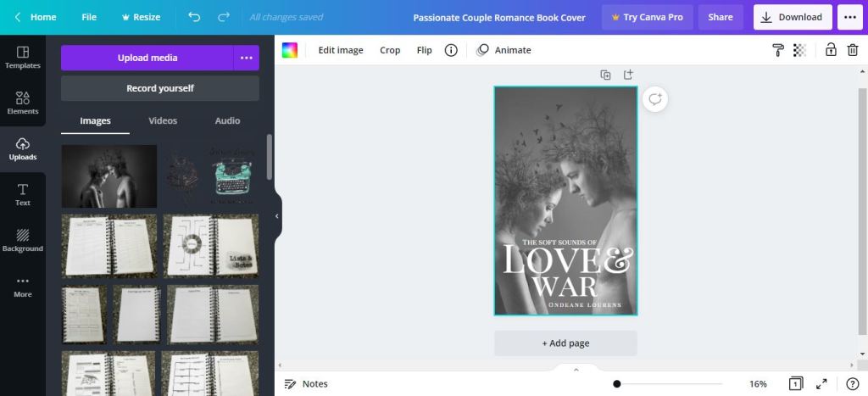The height and width of the screenshot is (396, 868).
Task: Open the File menu
Action: pyautogui.click(x=89, y=17)
